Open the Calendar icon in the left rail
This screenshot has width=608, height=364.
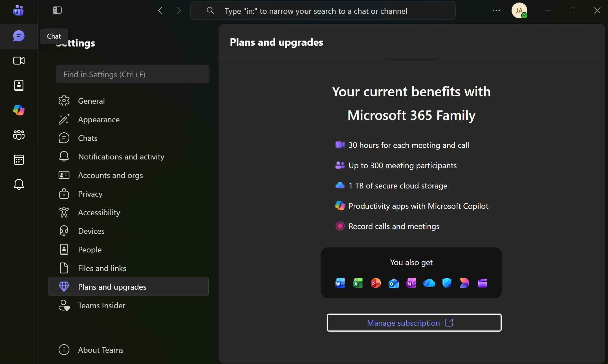(19, 160)
